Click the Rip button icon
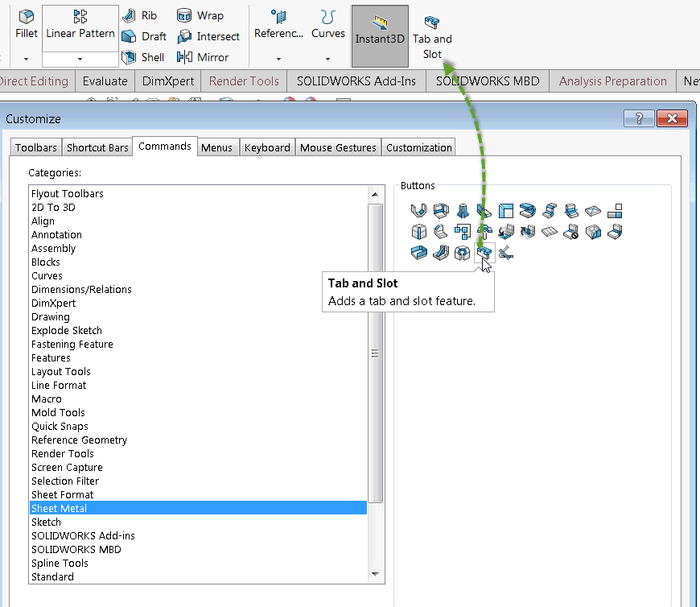This screenshot has height=607, width=700. click(593, 232)
